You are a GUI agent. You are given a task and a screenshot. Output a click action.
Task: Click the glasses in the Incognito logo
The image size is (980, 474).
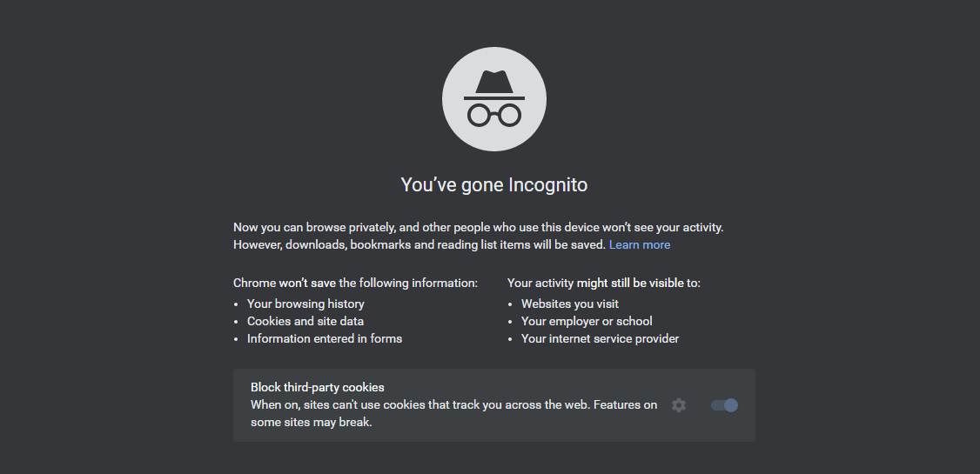[493, 115]
